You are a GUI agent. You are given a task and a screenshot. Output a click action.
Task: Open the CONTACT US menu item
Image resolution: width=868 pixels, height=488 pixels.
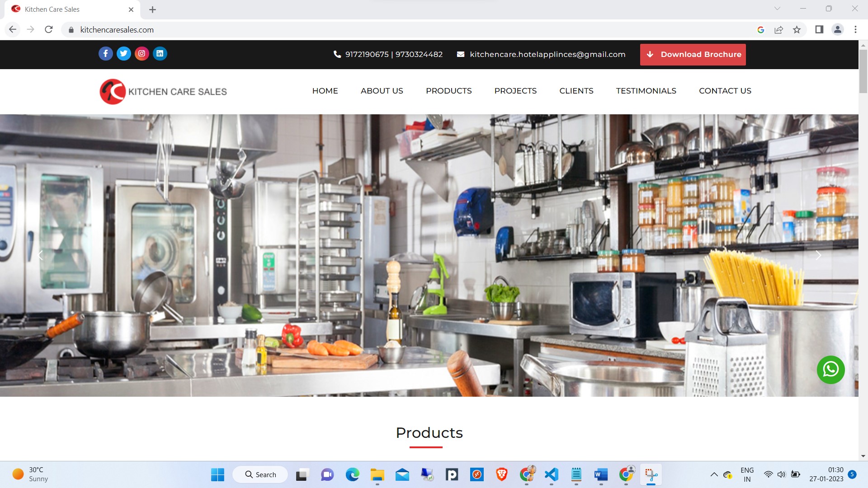pos(725,91)
